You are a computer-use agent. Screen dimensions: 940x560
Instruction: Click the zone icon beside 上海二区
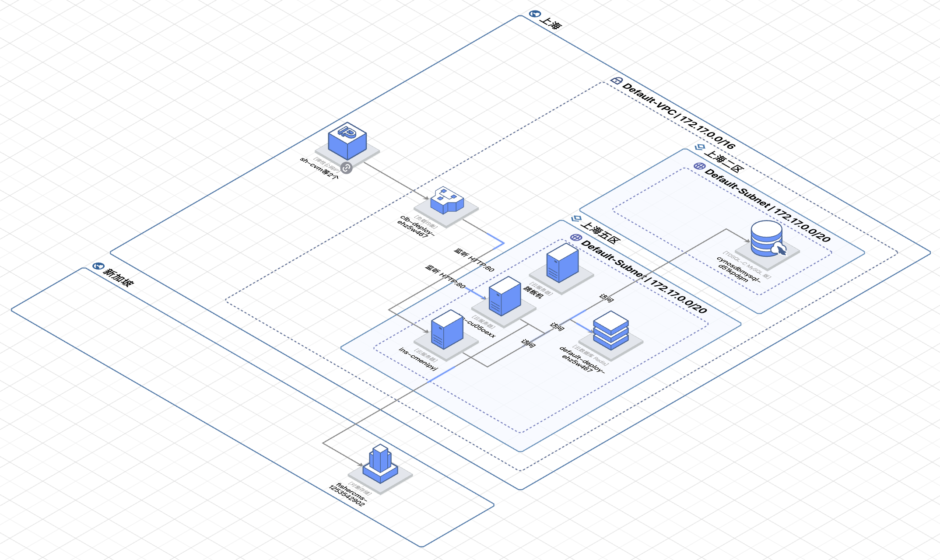(x=700, y=147)
